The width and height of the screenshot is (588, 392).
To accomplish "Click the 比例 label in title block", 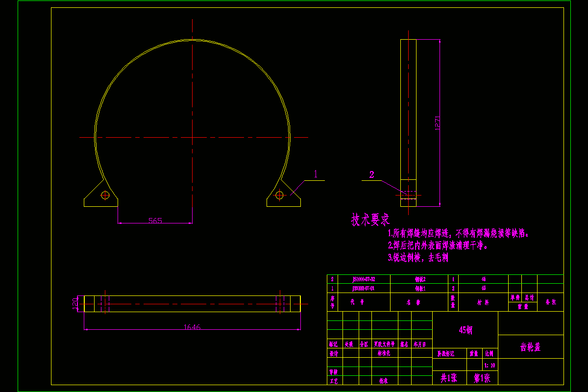I will click(489, 353).
